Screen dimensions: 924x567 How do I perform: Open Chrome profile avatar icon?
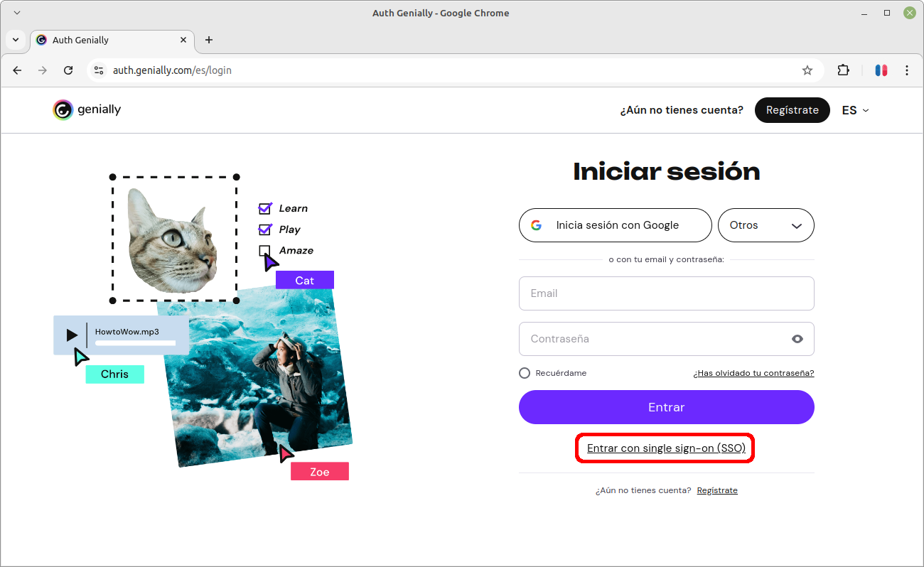point(881,70)
